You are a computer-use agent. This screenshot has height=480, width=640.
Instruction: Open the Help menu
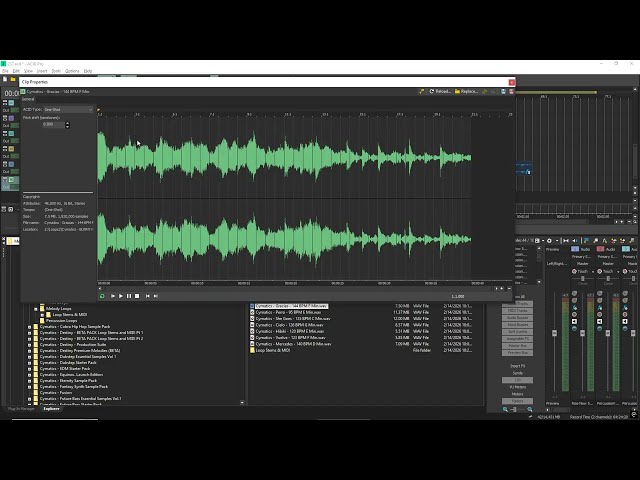click(x=88, y=71)
